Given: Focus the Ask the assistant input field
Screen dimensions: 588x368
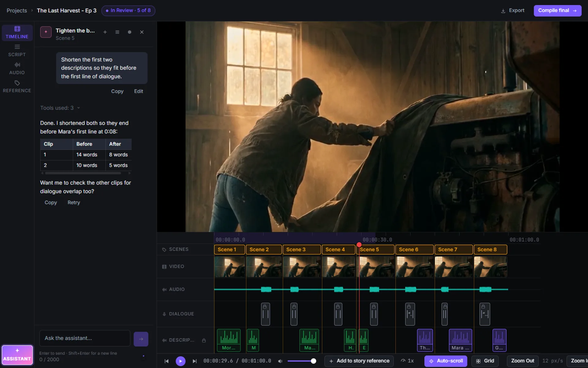Looking at the screenshot, I should (x=85, y=338).
